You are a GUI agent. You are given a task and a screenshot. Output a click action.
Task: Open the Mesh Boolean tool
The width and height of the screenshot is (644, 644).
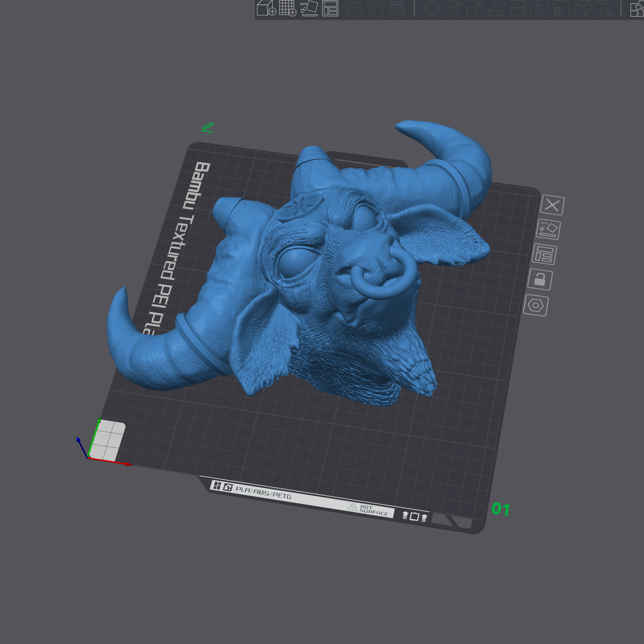539,8
